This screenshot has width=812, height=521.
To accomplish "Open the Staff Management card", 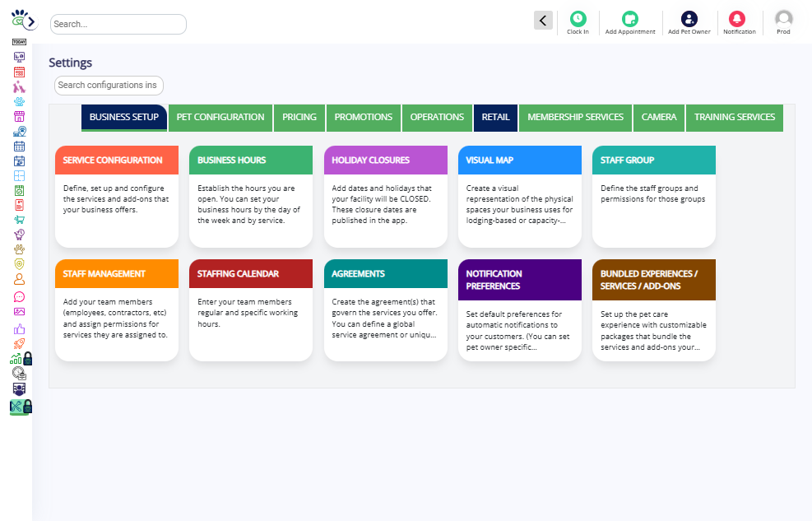I will [x=117, y=309].
